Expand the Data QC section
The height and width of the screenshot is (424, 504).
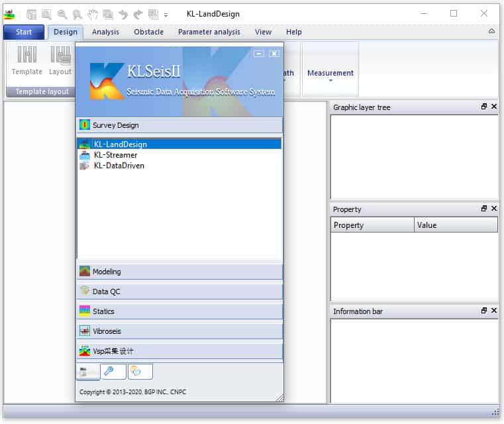pos(179,291)
